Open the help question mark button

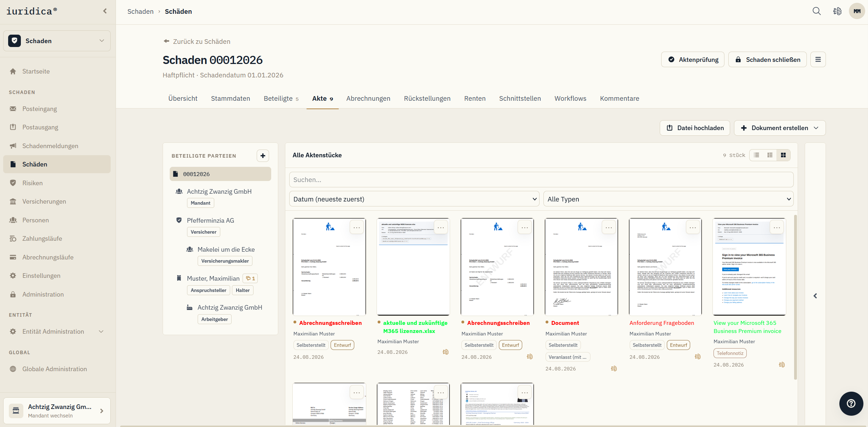851,403
